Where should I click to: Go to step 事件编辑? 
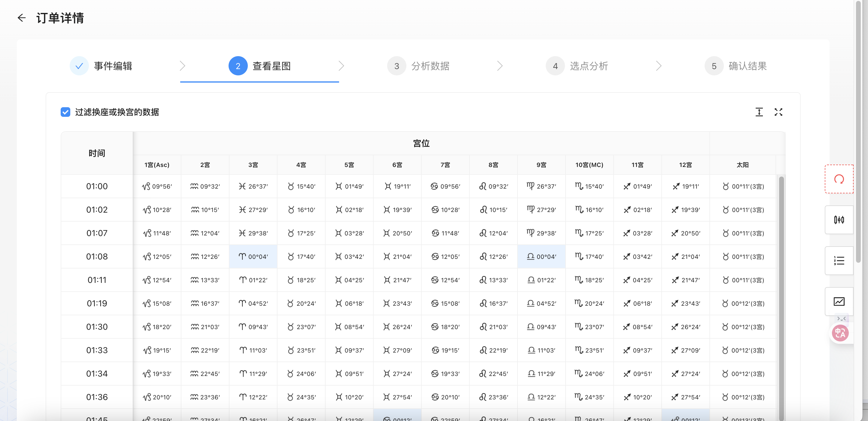click(113, 66)
